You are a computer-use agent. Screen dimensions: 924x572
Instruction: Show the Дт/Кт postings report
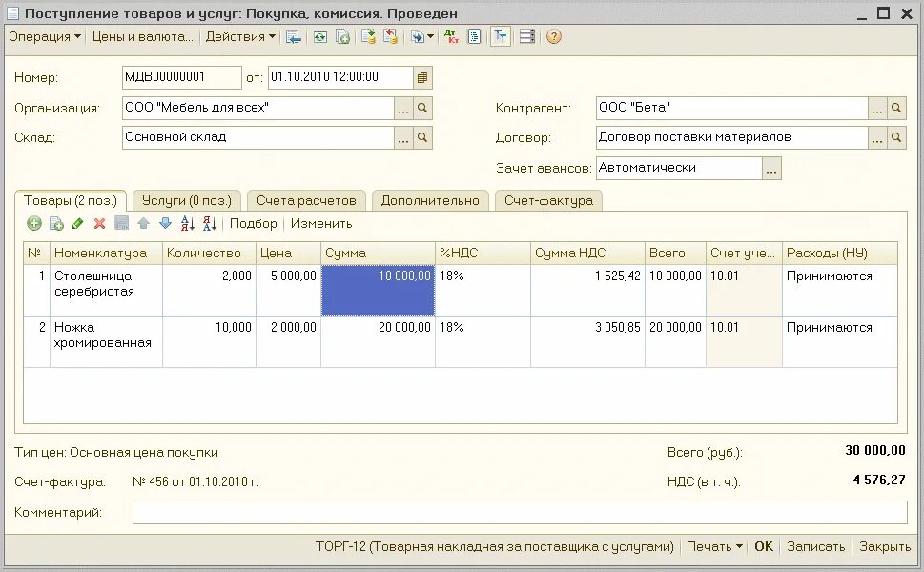[x=451, y=36]
